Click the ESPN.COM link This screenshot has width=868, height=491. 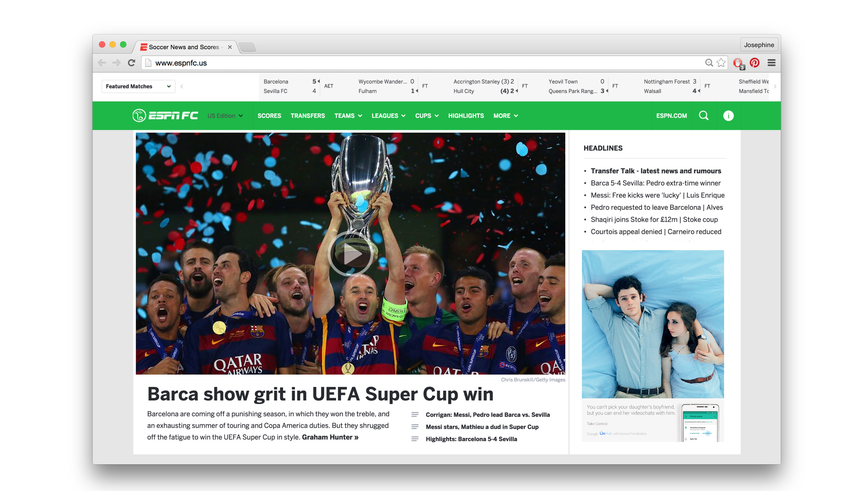point(671,116)
